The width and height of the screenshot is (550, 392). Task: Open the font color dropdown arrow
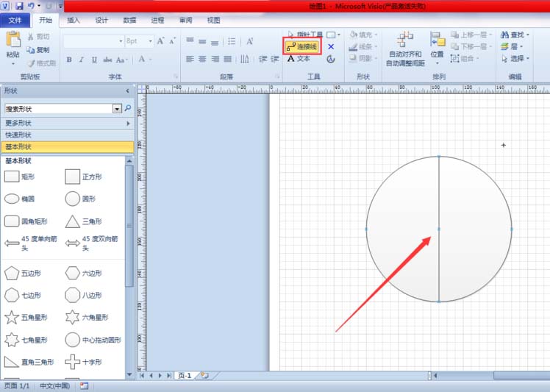point(151,60)
